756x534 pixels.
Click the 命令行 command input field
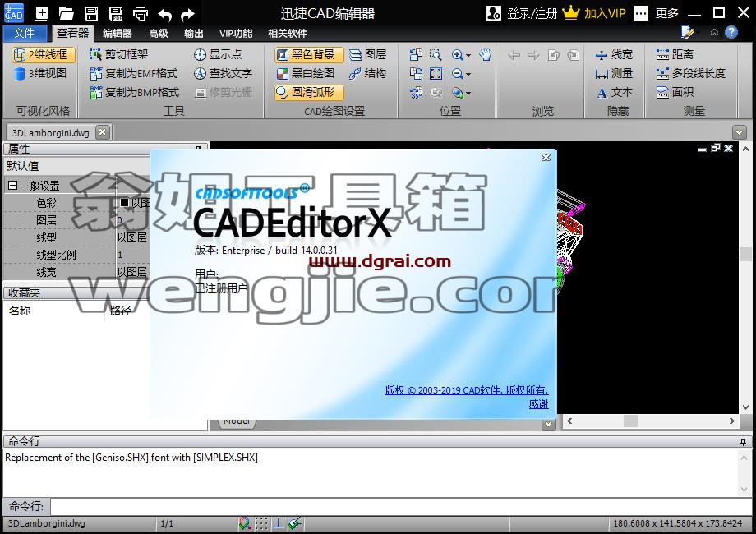tap(401, 507)
